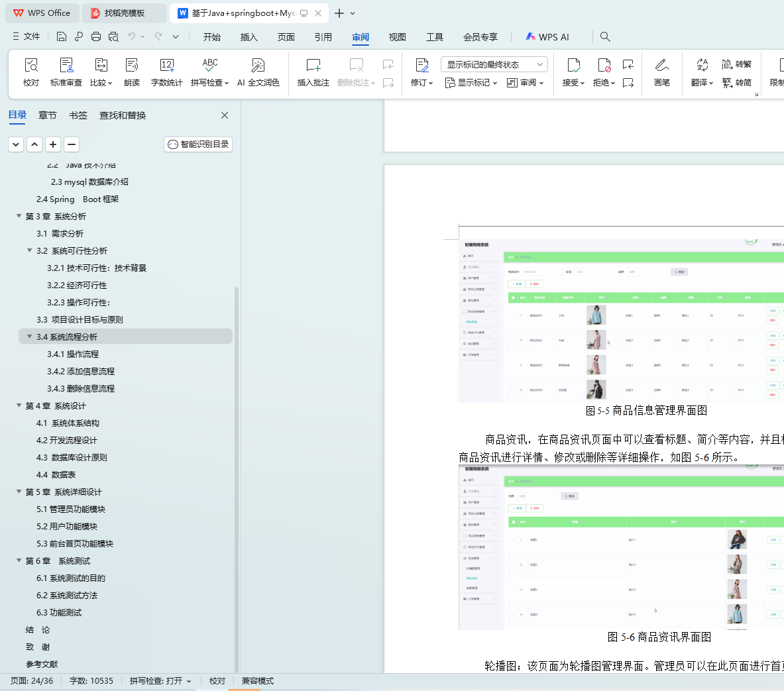This screenshot has width=784, height=691.
Task: Click the 页面: 24/36 status bar entry
Action: pos(32,681)
